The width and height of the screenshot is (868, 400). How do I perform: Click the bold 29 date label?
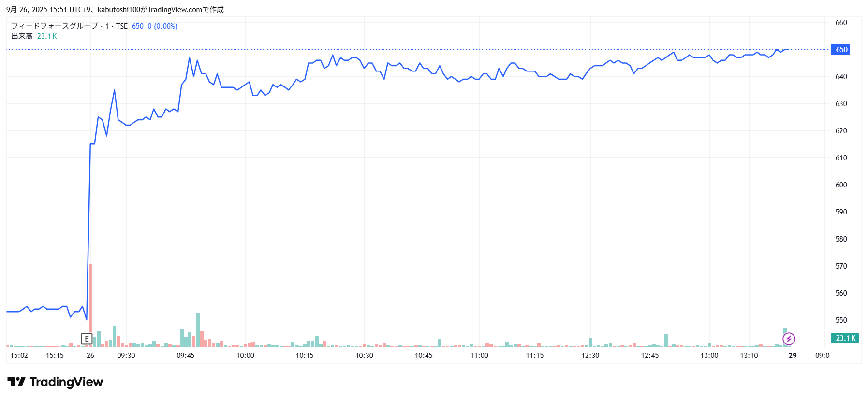[x=793, y=356]
